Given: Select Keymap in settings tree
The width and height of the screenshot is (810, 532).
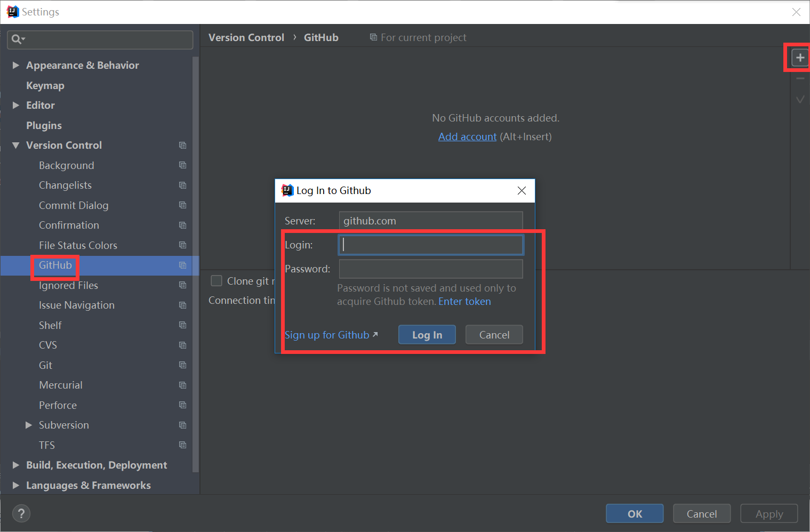Looking at the screenshot, I should [45, 85].
